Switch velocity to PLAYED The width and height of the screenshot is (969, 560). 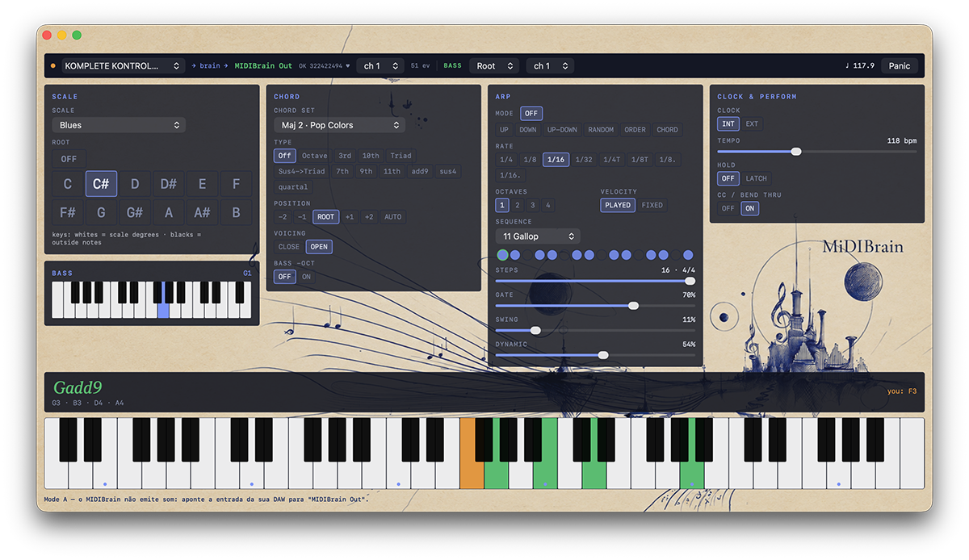click(618, 205)
